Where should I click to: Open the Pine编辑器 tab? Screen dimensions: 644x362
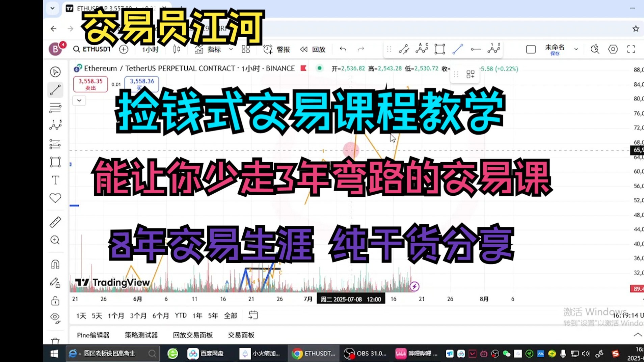93,335
